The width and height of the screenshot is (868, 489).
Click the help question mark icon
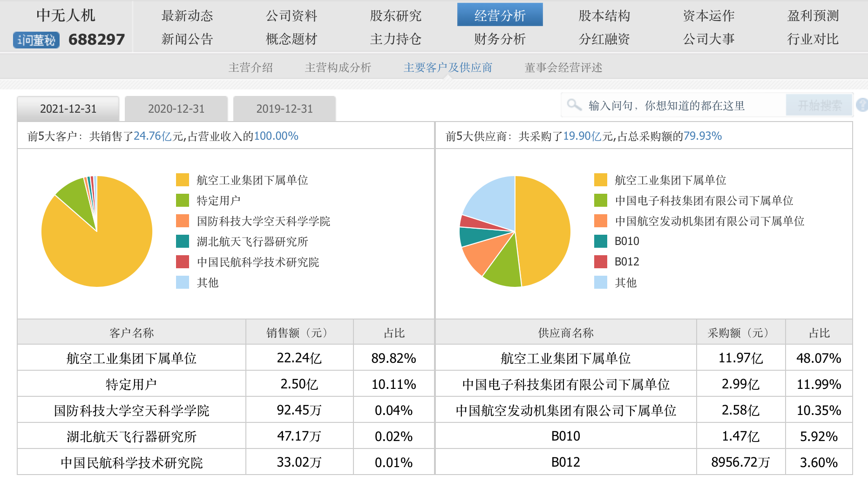(862, 105)
